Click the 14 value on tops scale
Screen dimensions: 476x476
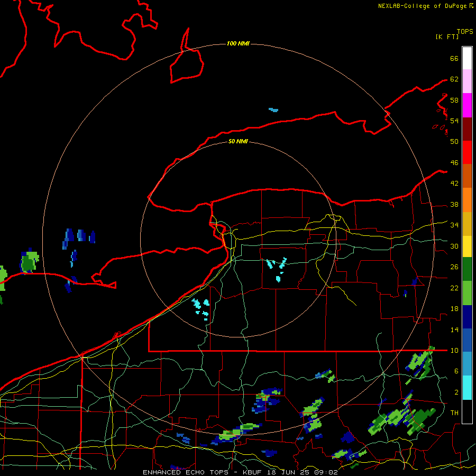pyautogui.click(x=454, y=329)
